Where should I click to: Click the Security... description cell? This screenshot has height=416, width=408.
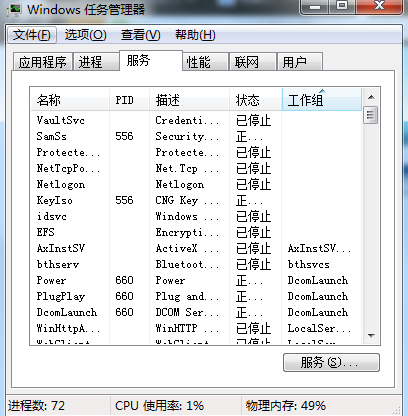pos(187,136)
